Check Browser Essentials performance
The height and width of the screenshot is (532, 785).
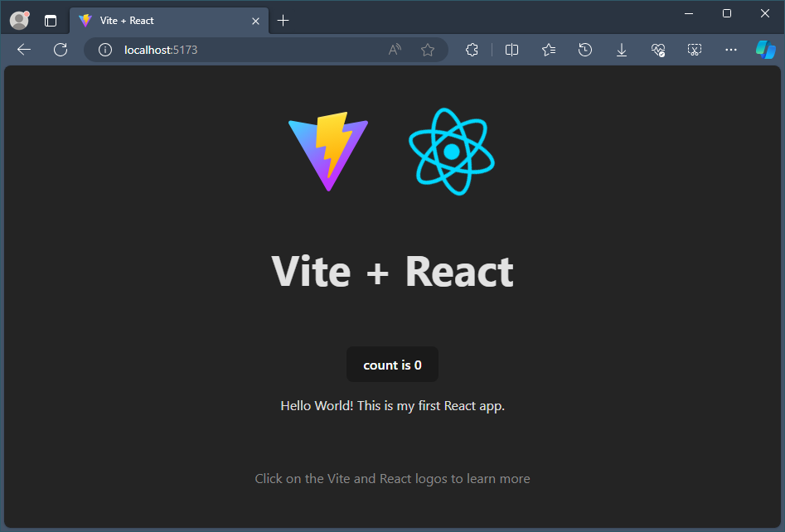pyautogui.click(x=658, y=50)
